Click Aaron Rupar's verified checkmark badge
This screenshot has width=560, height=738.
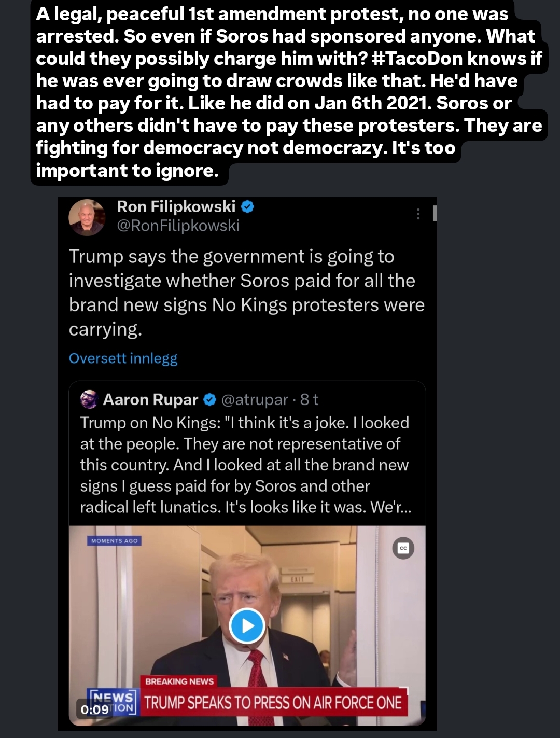coord(209,399)
